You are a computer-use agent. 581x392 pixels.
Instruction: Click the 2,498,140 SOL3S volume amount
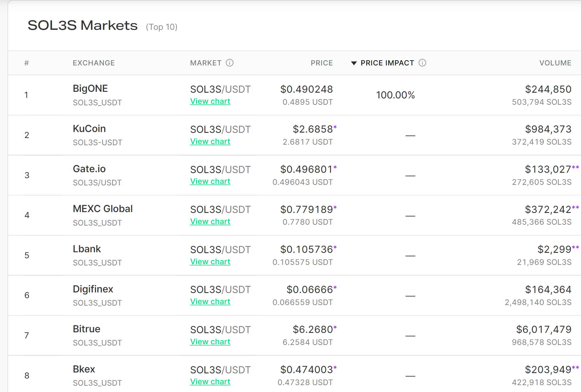[x=538, y=302]
